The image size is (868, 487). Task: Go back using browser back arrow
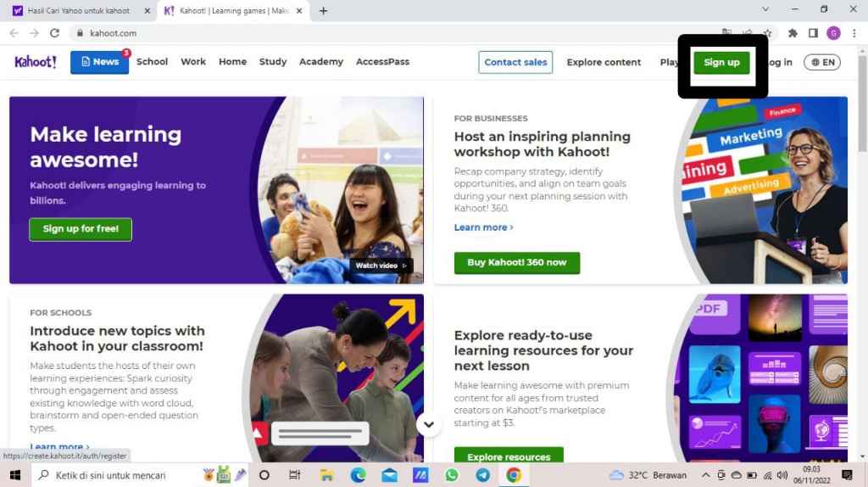pos(14,33)
